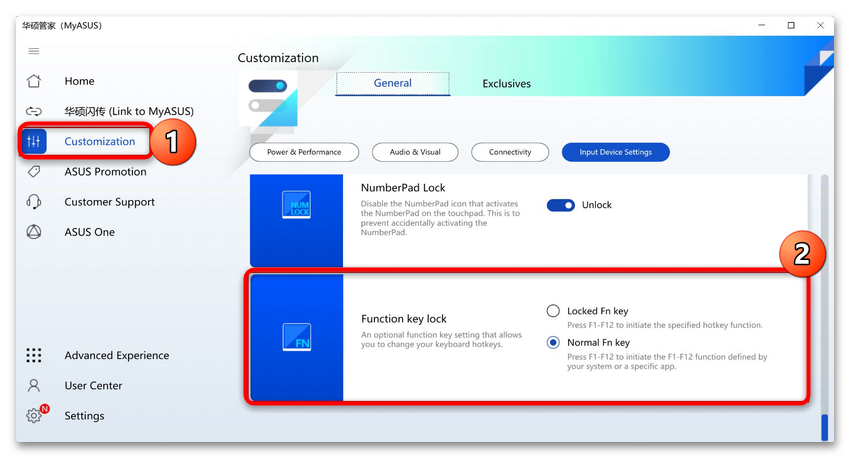Click the Advanced Experience grid icon
The width and height of the screenshot is (850, 458).
(34, 355)
